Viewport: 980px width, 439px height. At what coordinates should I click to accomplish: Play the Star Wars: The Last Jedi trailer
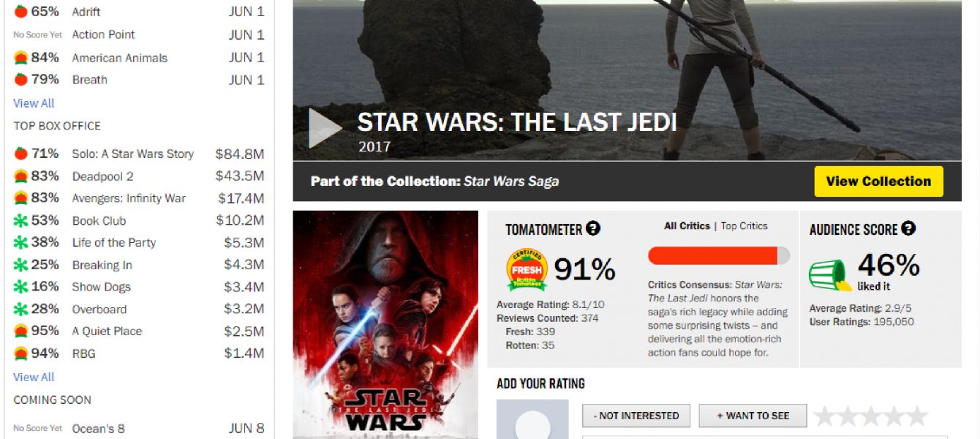[325, 128]
